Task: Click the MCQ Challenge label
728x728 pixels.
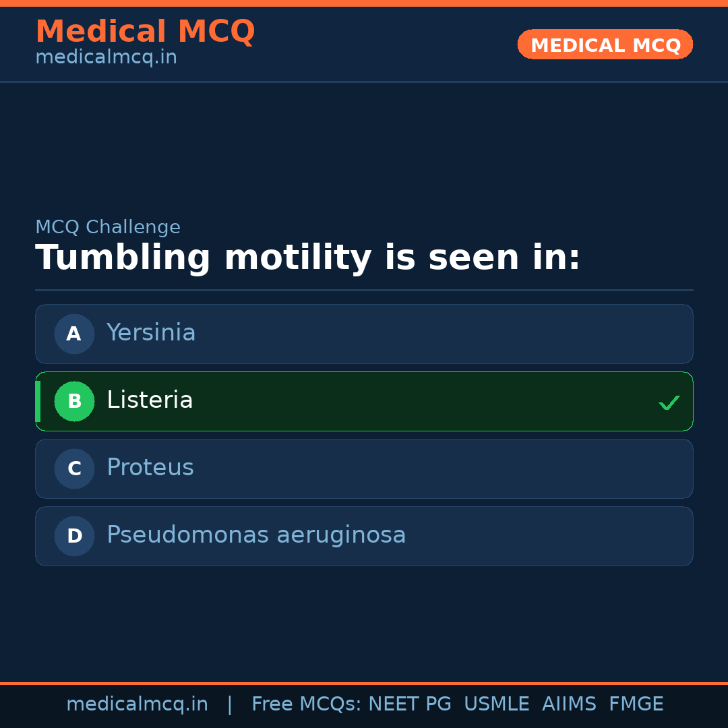Action: [x=108, y=227]
